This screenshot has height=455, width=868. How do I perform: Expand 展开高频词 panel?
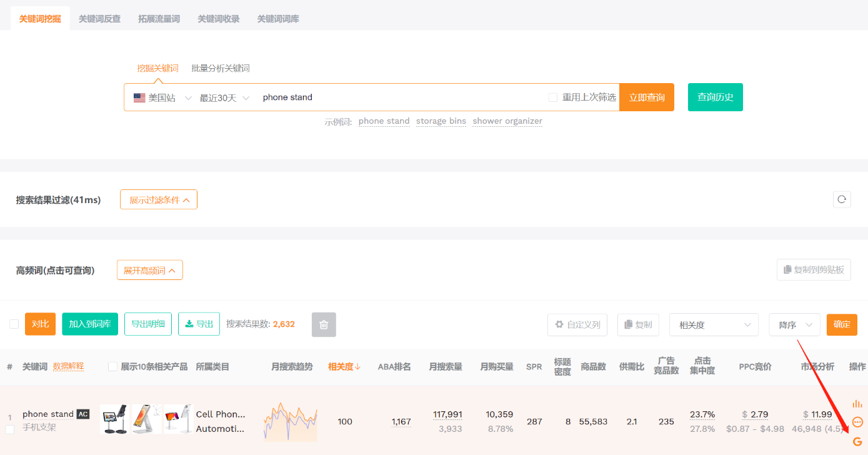click(150, 270)
